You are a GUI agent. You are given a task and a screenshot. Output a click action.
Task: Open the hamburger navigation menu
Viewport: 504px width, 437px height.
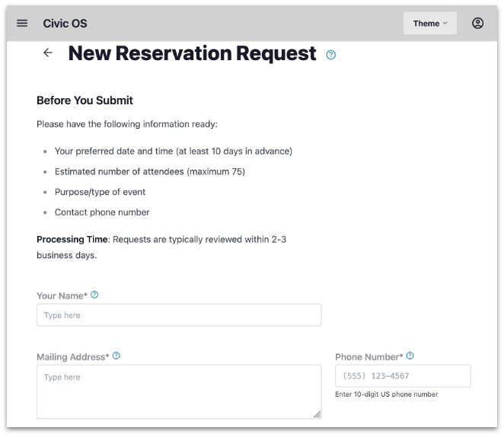coord(22,24)
